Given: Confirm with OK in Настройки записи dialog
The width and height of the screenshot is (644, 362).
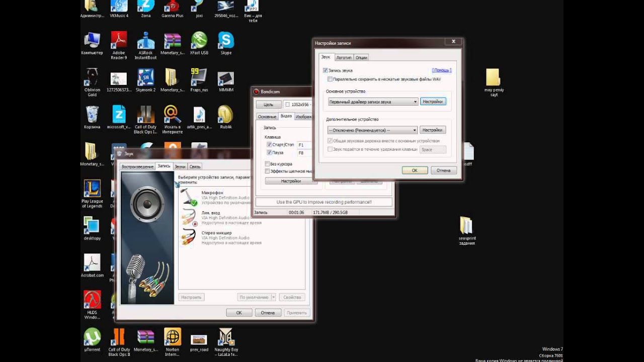Looking at the screenshot, I should (415, 170).
